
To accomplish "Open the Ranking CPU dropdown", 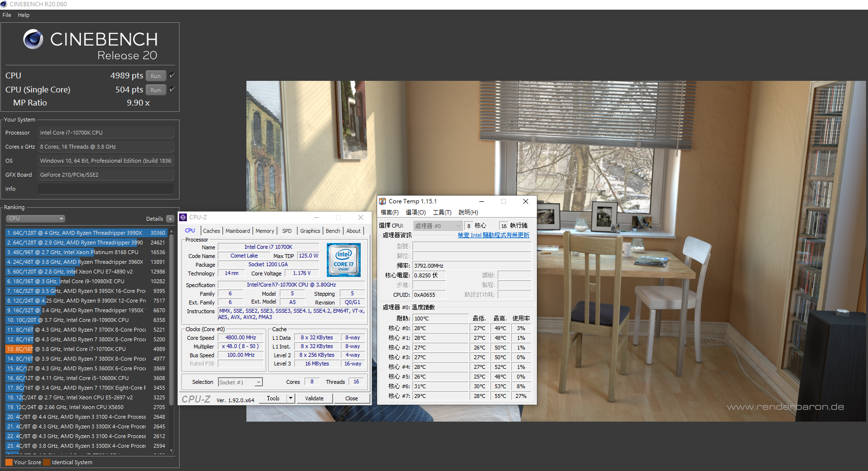I will [35, 219].
